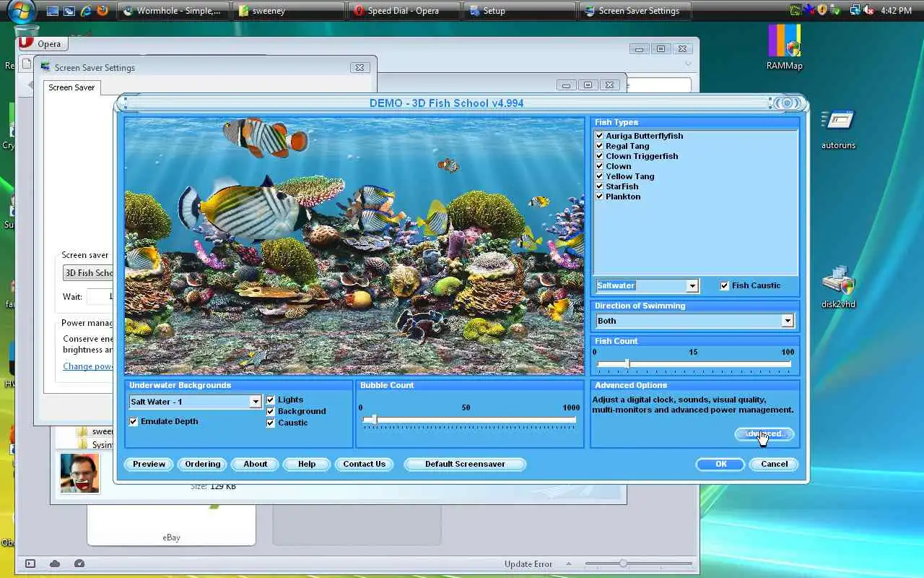Click Show Desktop quick launch icon

(x=53, y=11)
